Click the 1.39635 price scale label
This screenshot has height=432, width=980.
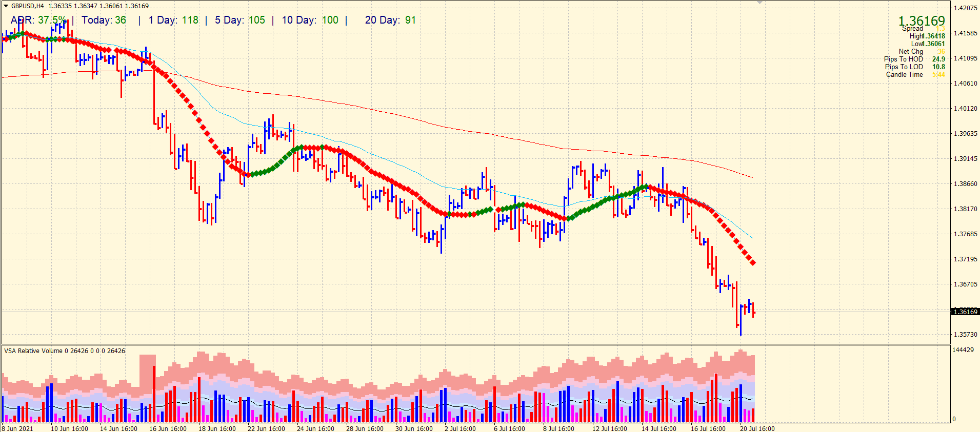click(x=965, y=134)
